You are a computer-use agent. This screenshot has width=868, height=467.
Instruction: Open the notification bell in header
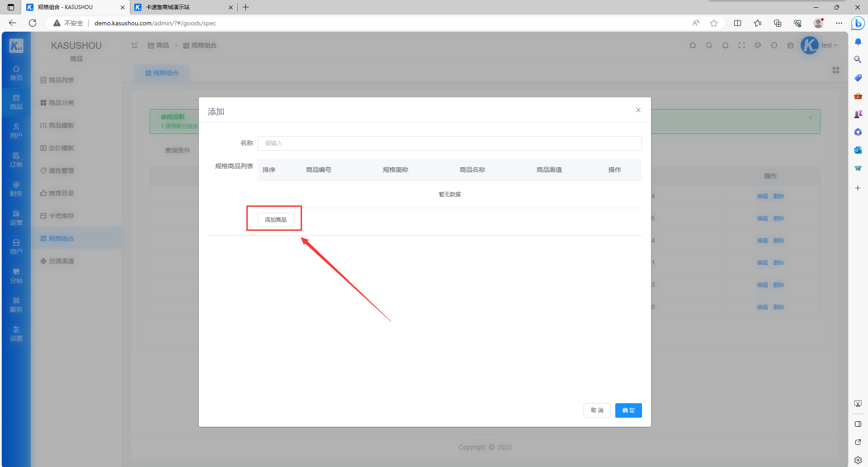[725, 45]
